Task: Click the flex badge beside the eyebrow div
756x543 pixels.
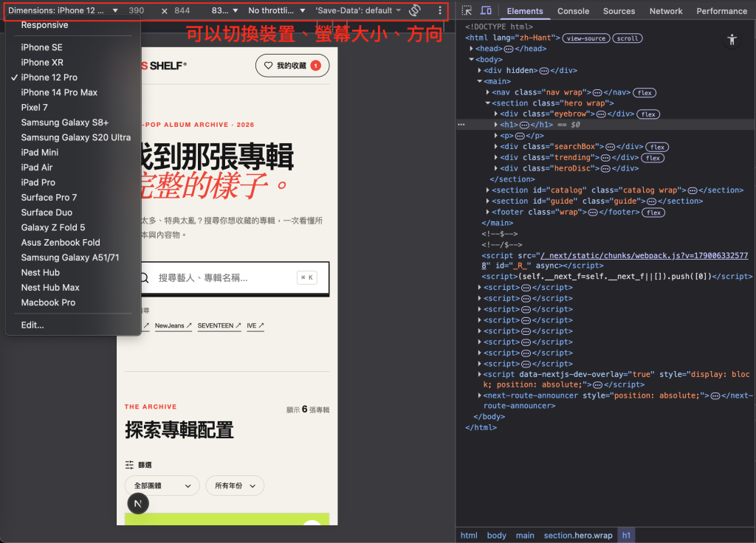Action: pos(648,114)
